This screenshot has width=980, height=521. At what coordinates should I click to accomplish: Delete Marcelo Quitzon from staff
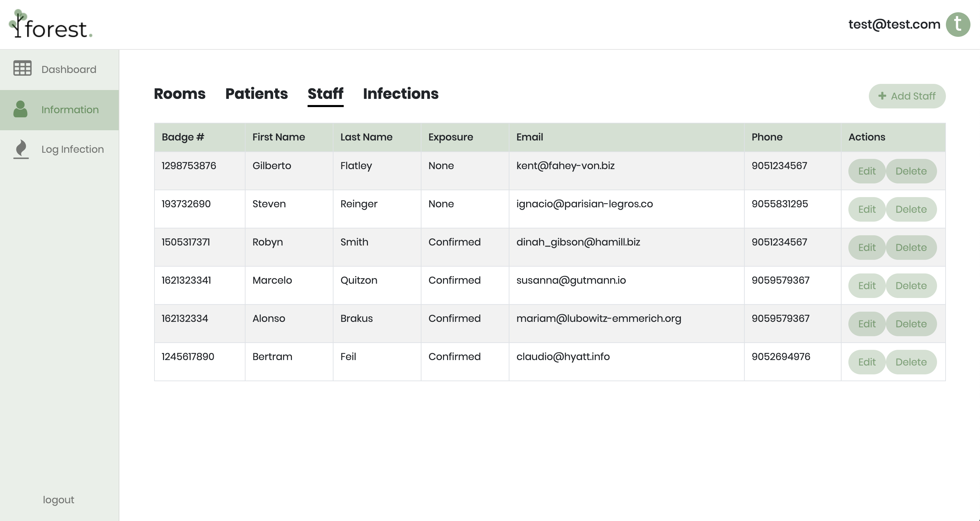[911, 286]
